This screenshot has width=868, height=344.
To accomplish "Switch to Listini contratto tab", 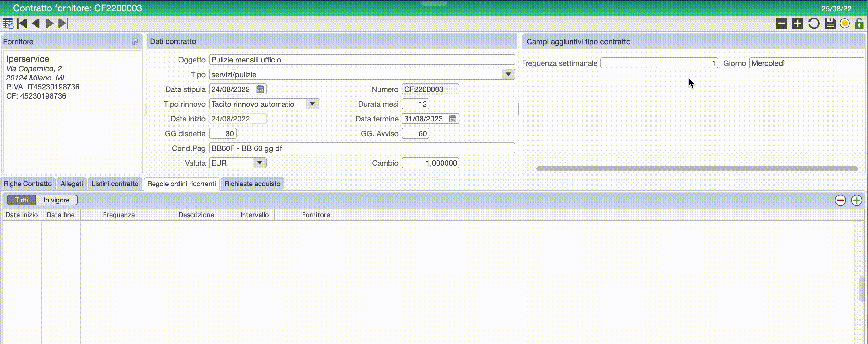I will point(115,184).
